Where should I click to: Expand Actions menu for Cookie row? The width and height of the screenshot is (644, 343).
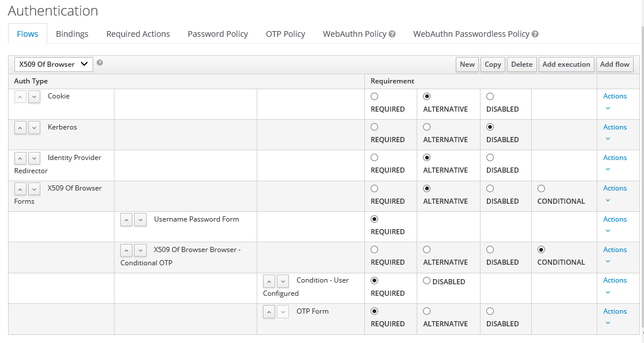point(615,101)
